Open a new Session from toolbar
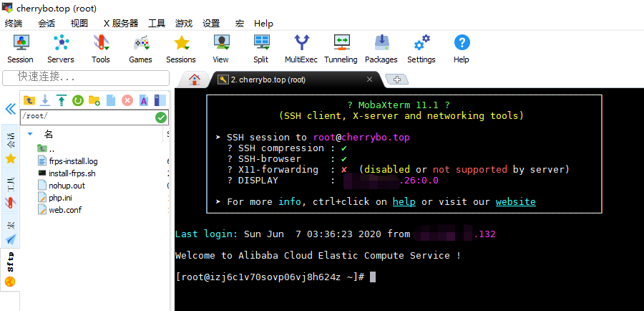 tap(20, 49)
